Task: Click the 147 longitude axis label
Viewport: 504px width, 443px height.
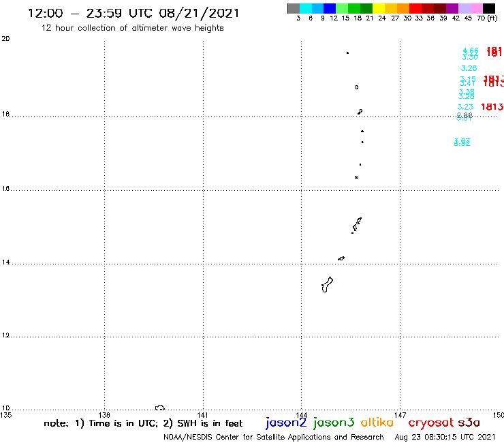Action: click(x=400, y=415)
